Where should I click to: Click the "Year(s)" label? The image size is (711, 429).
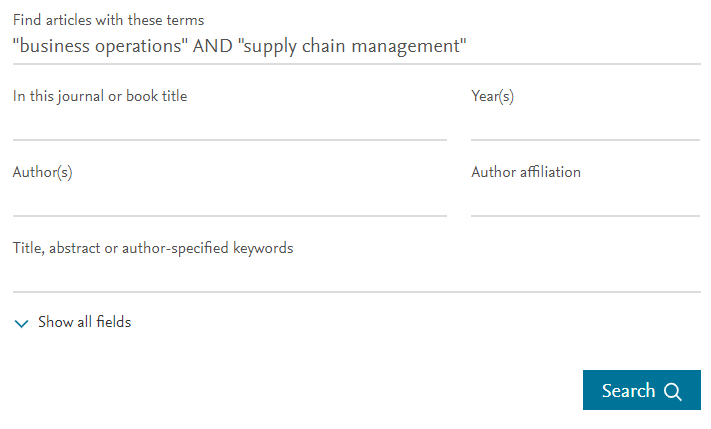[x=492, y=96]
